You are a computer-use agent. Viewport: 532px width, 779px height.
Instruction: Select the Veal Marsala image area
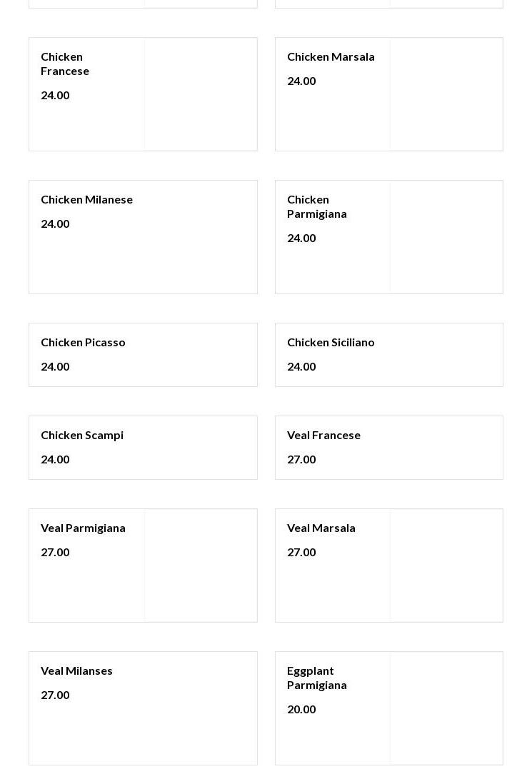(446, 566)
